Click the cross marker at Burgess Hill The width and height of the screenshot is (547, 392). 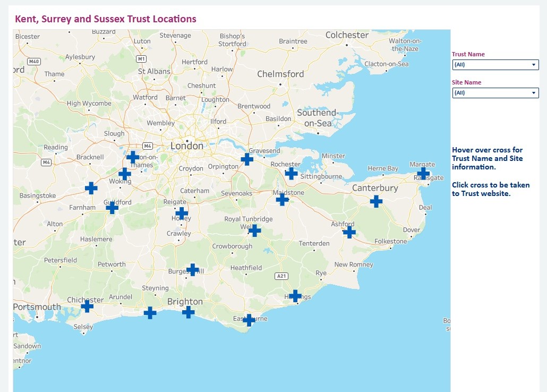coord(193,269)
